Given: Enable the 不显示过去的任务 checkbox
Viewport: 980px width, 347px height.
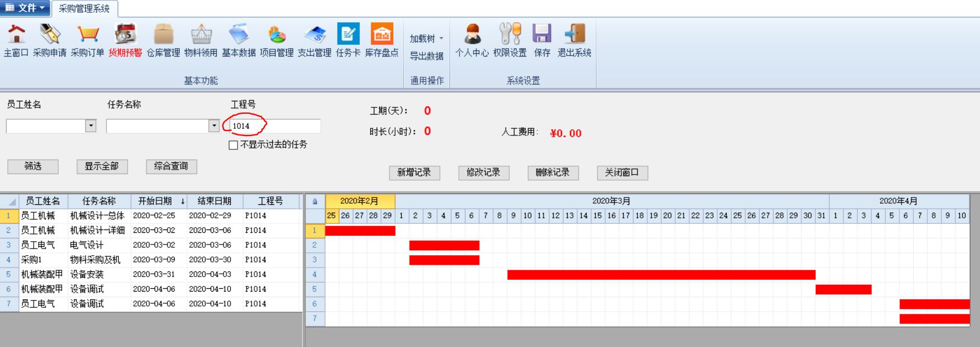Looking at the screenshot, I should point(234,145).
